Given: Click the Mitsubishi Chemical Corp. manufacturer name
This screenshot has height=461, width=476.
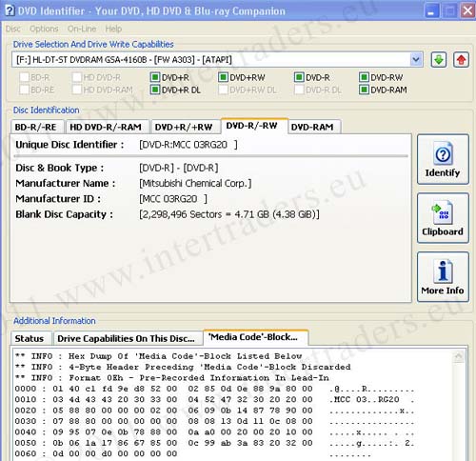Looking at the screenshot, I should pyautogui.click(x=195, y=183).
